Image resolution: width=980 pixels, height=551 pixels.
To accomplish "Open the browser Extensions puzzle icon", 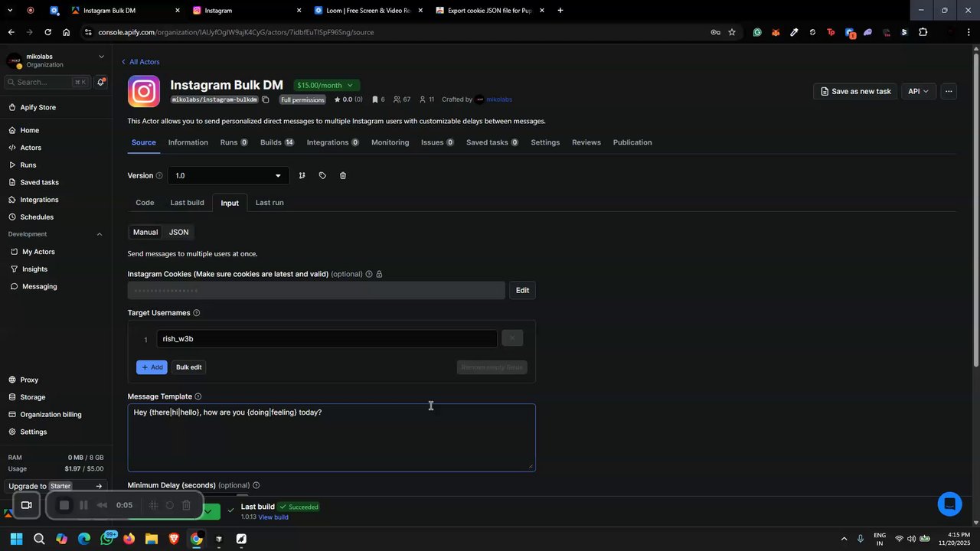I will tap(923, 32).
